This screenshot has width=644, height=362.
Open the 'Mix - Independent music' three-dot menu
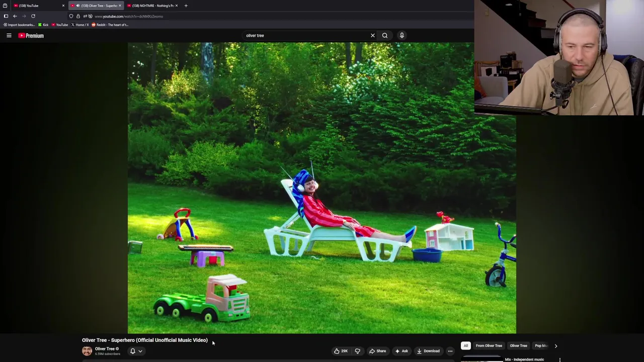tap(560, 359)
